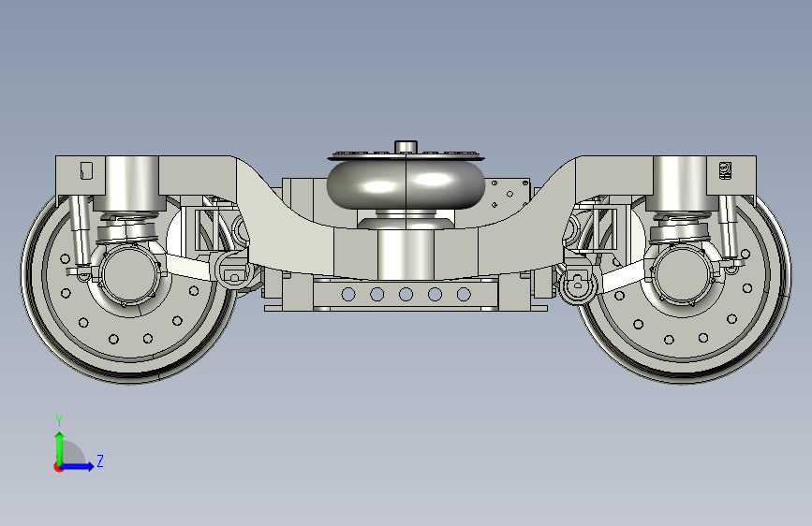Image resolution: width=812 pixels, height=526 pixels.
Task: Select the lower cross beam with five holes
Action: 406,295
